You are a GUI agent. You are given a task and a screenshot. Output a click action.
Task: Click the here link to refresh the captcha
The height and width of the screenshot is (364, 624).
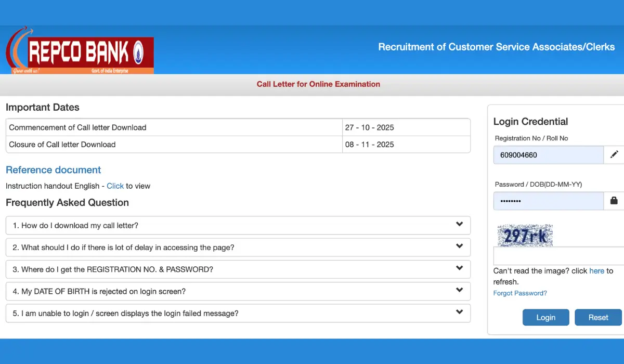tap(596, 271)
